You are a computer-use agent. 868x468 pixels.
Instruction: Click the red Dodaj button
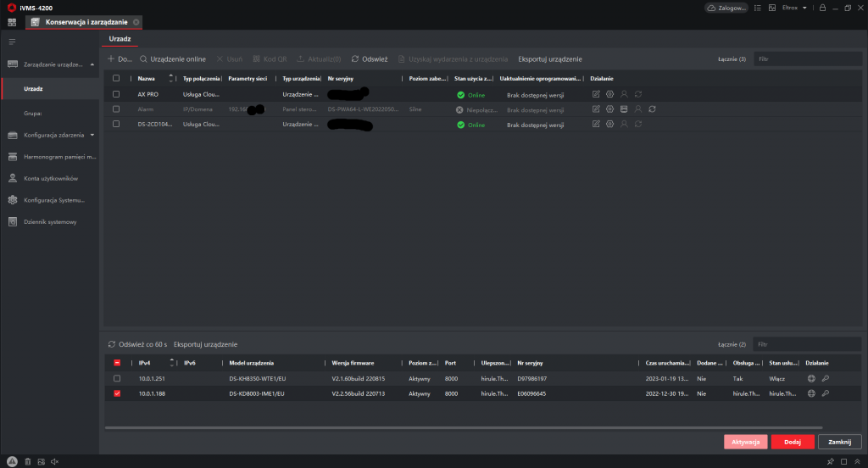[x=793, y=442]
